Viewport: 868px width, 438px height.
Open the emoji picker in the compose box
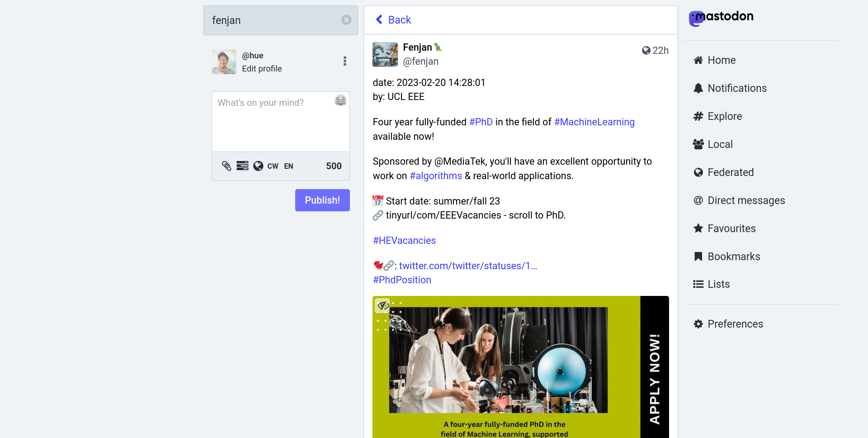[x=340, y=100]
